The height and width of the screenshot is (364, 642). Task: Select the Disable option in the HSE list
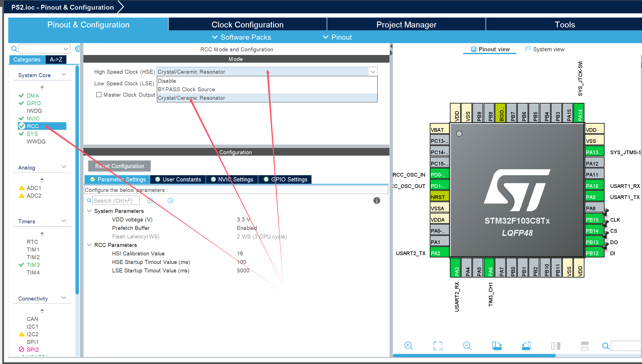[167, 81]
